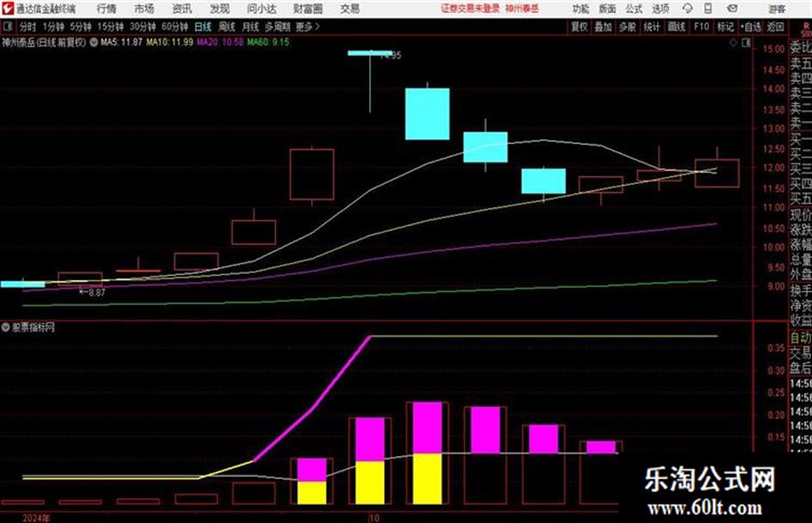
Task: Open the 功能 menu
Action: pyautogui.click(x=581, y=9)
